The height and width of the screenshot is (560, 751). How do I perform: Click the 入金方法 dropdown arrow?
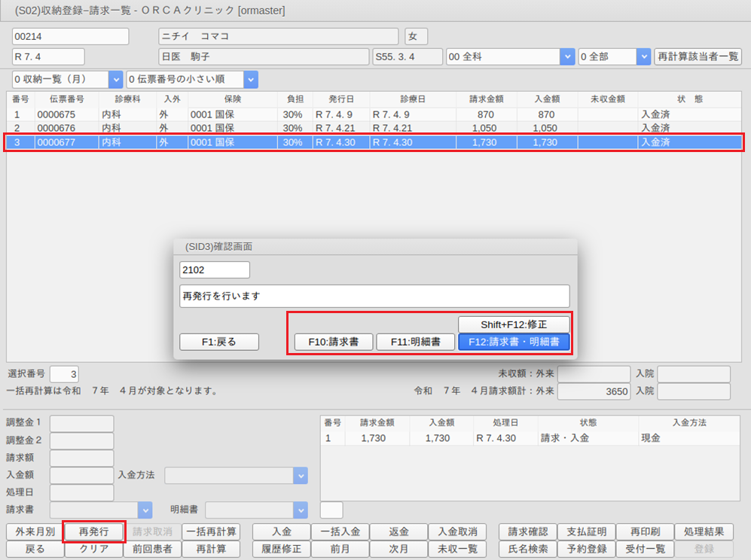[x=300, y=475]
